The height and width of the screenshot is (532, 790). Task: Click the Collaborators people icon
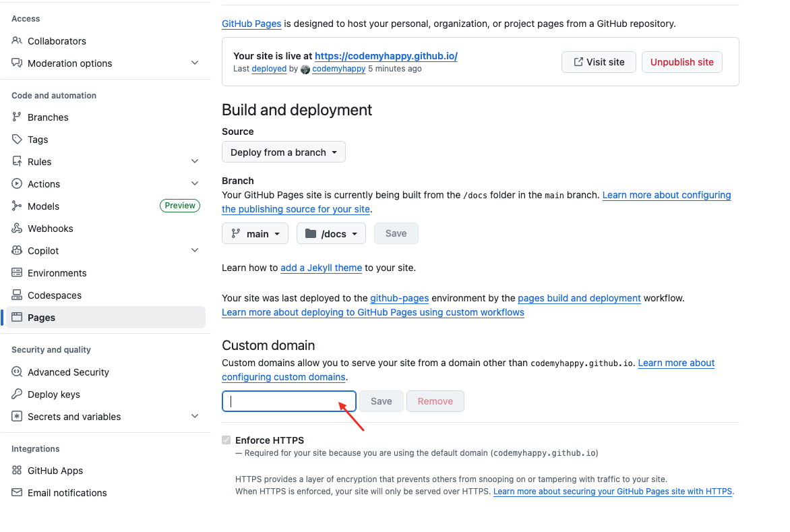coord(17,40)
